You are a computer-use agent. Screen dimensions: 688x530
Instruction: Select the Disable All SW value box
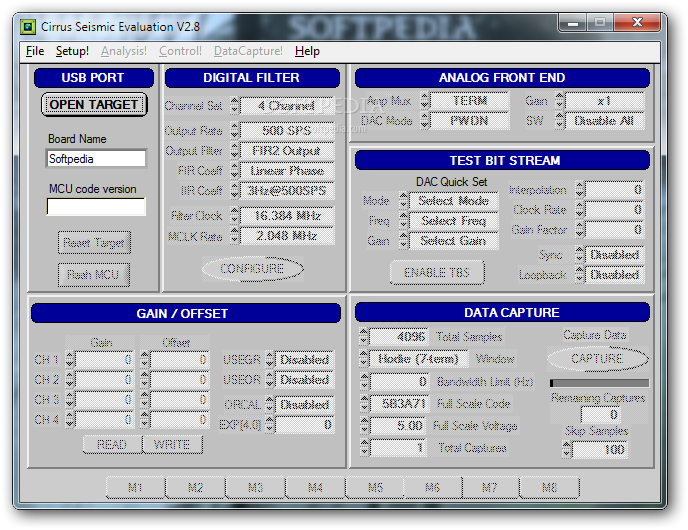[x=605, y=120]
